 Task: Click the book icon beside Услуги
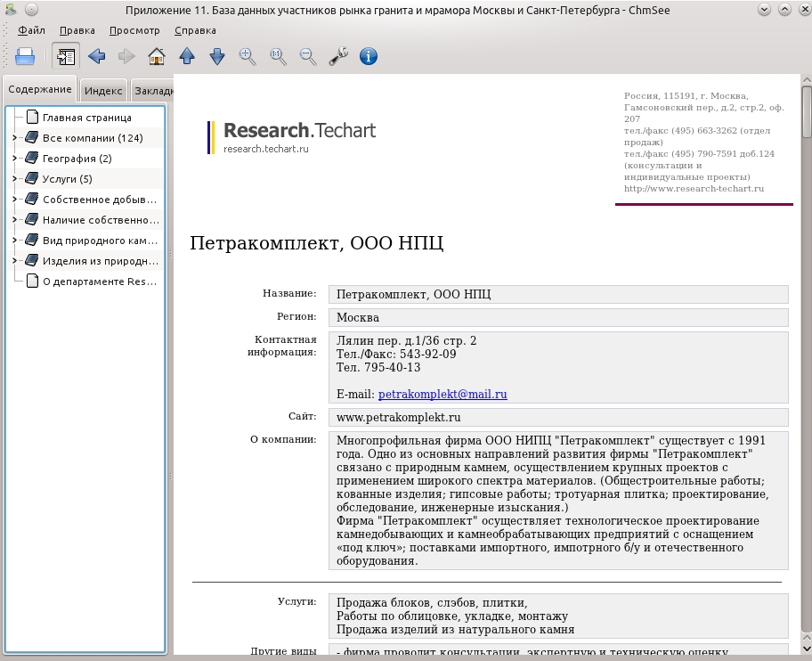click(31, 178)
